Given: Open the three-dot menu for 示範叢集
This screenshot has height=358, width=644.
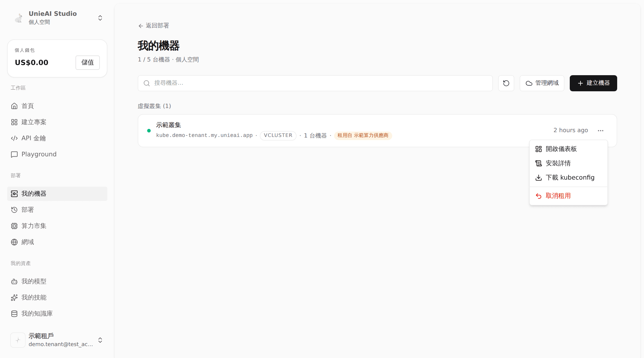Looking at the screenshot, I should (600, 131).
